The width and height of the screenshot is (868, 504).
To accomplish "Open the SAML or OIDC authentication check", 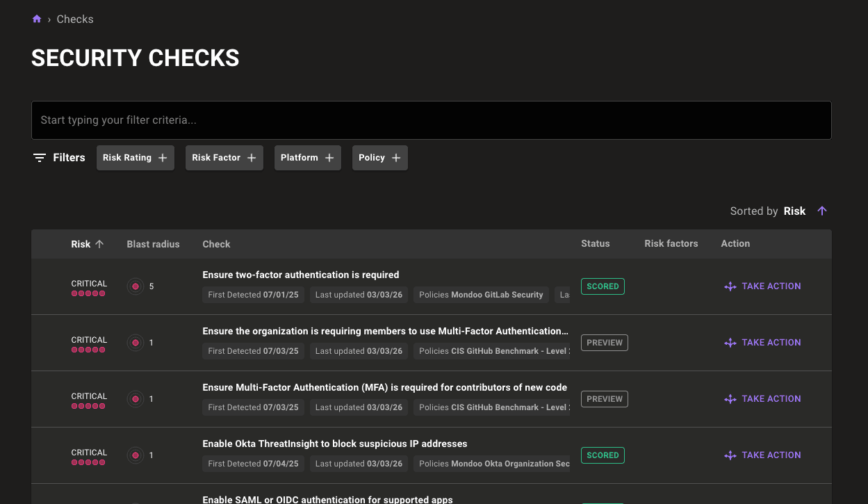I will click(x=327, y=499).
